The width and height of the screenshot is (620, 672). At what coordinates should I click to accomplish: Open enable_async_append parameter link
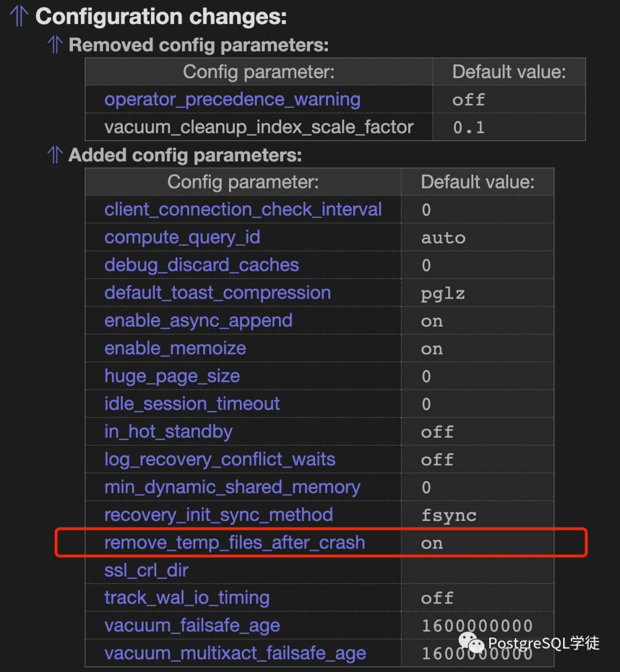click(199, 321)
